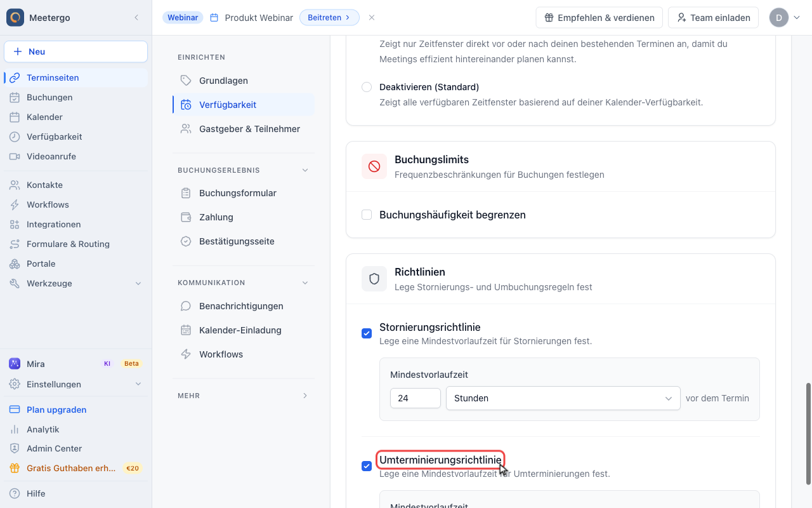Click the Webinar badge
This screenshot has width=812, height=508.
click(183, 18)
